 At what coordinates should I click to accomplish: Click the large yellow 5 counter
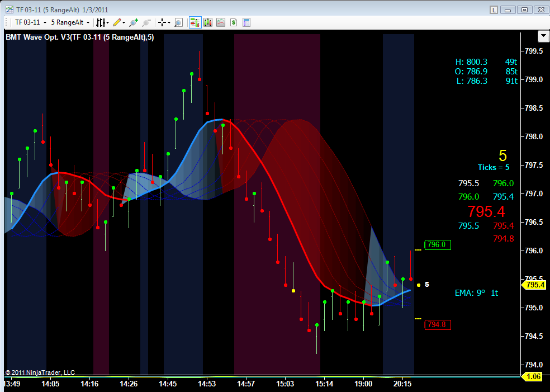[502, 155]
